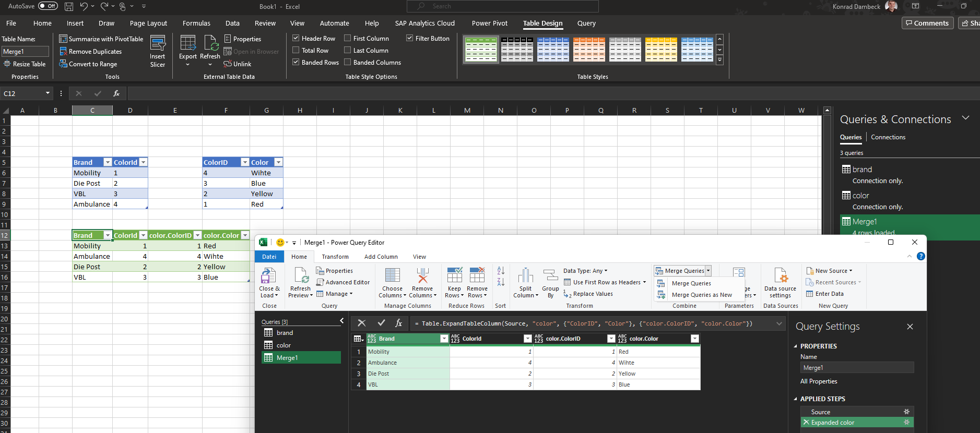
Task: Click the Table Name input field
Action: point(25,51)
